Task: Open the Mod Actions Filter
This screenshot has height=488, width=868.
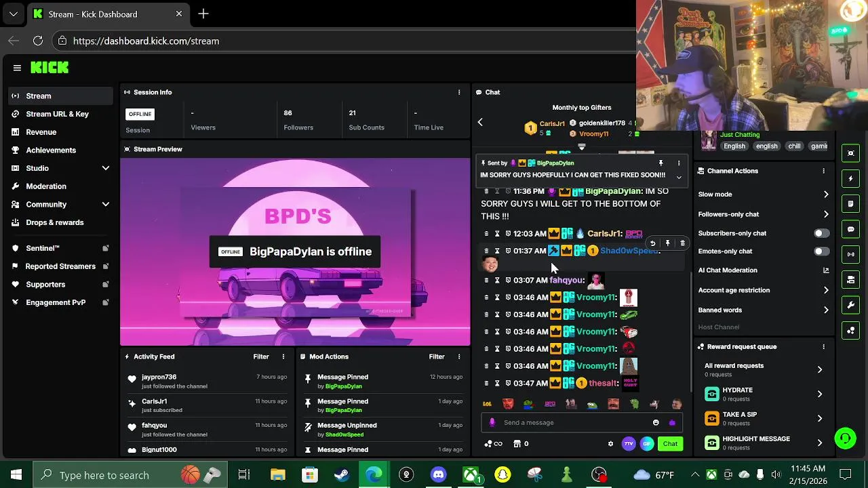Action: (x=437, y=357)
